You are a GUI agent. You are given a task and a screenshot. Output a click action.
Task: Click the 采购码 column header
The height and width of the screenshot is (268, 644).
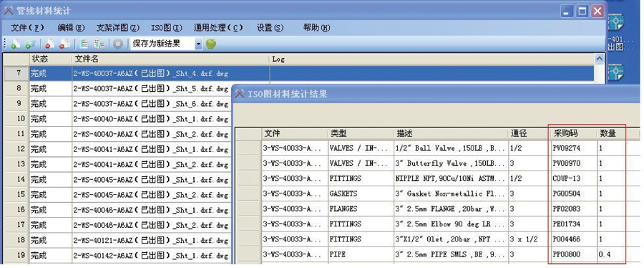[x=573, y=133]
